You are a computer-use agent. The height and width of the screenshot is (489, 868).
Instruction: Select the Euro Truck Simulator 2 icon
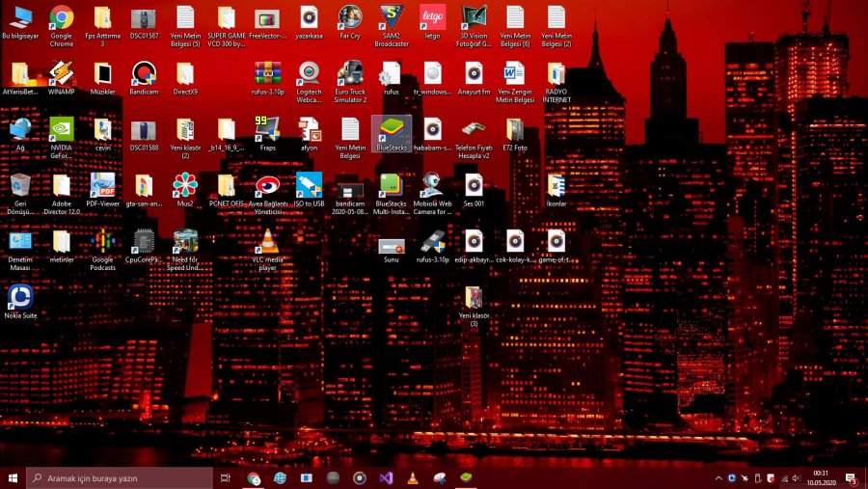pos(350,83)
